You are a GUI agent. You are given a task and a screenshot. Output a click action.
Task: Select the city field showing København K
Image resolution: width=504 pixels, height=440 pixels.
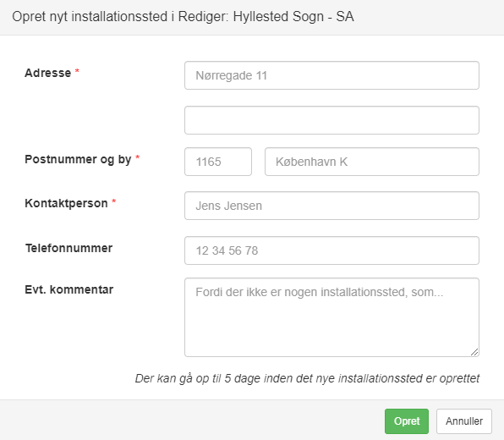pyautogui.click(x=372, y=162)
